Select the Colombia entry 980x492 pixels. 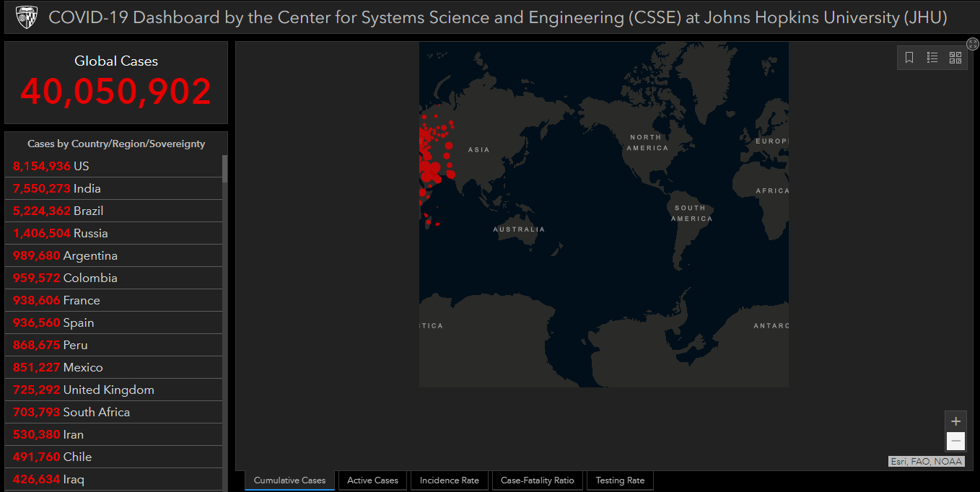click(x=114, y=278)
